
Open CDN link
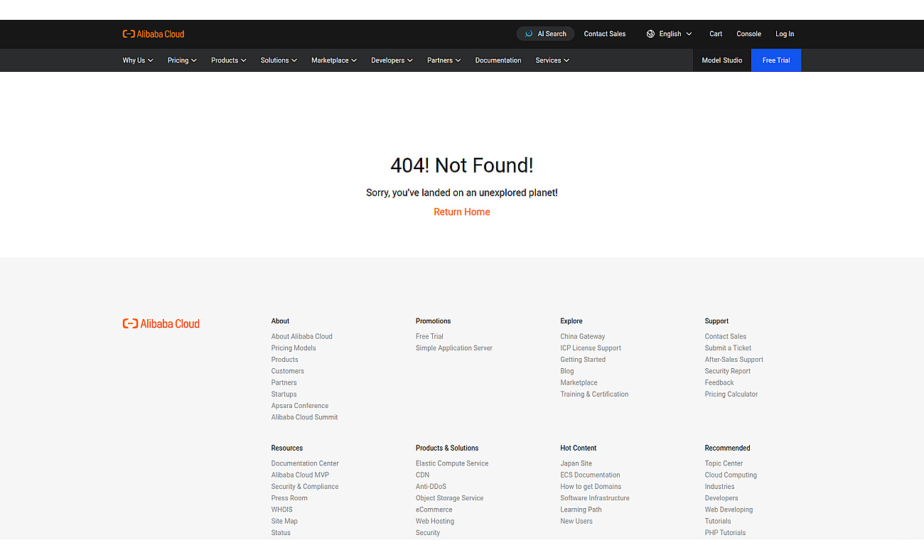(x=423, y=475)
